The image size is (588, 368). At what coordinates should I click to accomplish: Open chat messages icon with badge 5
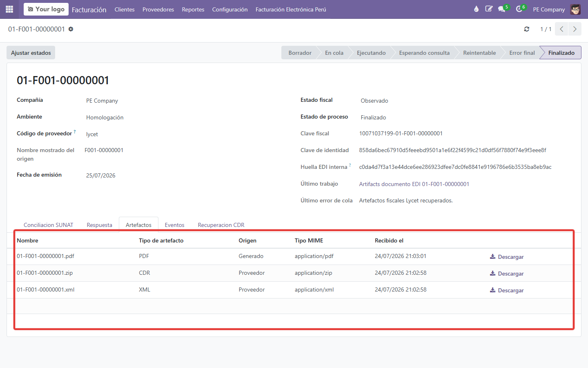pos(503,9)
